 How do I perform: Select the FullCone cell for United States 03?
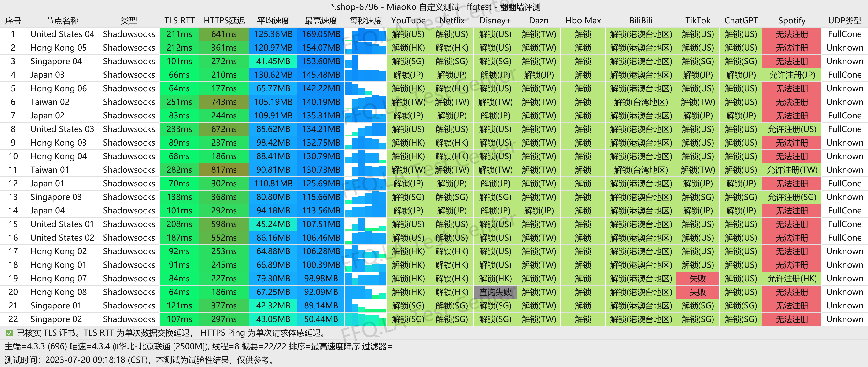pos(844,129)
